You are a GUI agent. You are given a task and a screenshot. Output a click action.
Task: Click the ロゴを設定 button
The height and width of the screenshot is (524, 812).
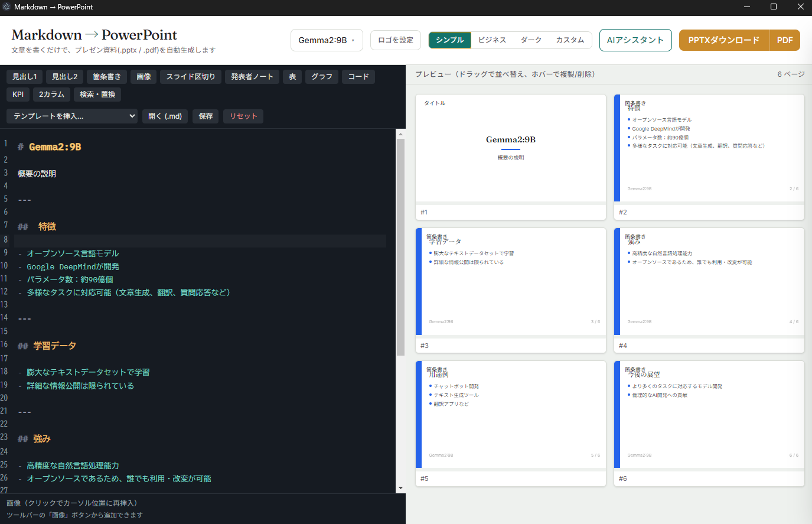(396, 40)
